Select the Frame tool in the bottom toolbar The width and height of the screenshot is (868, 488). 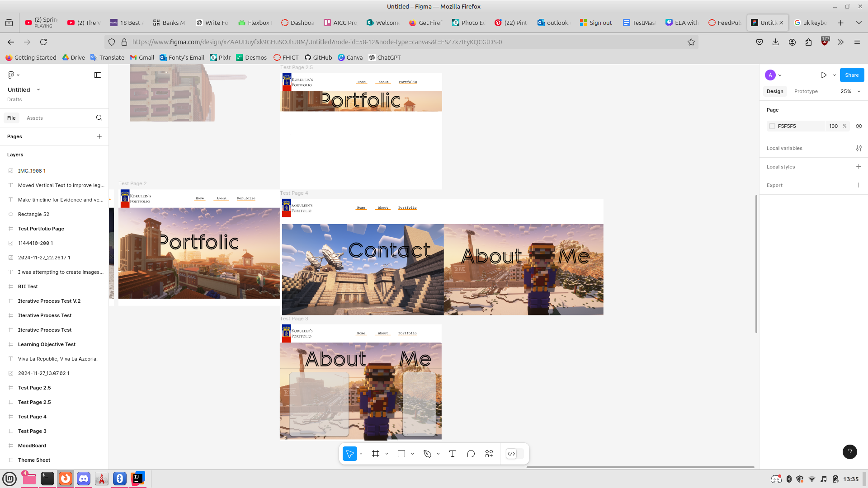(375, 453)
